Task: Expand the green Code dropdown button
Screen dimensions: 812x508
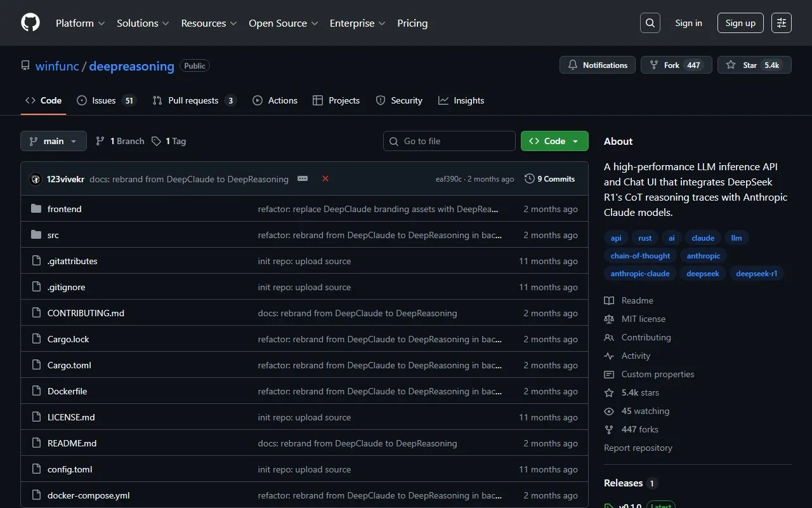Action: [x=554, y=141]
